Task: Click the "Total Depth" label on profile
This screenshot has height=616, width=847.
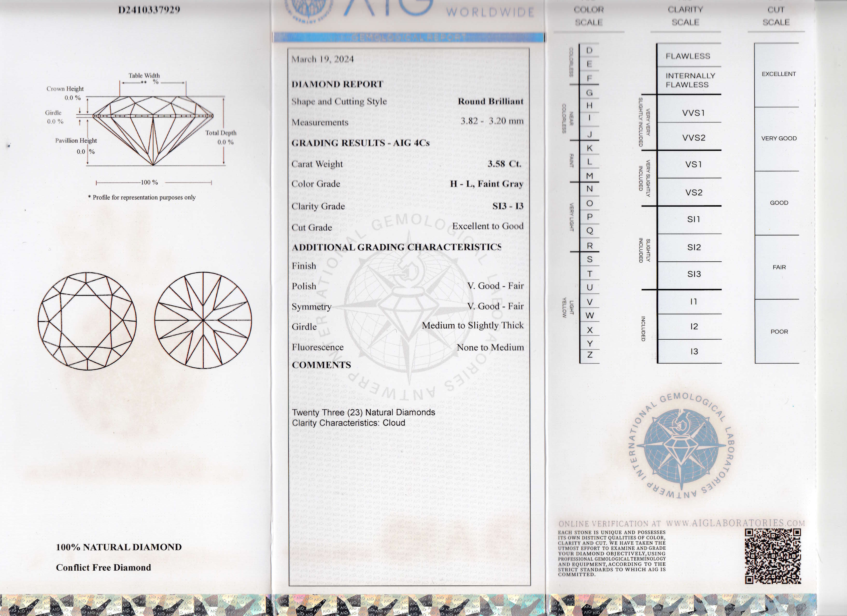Action: (221, 133)
